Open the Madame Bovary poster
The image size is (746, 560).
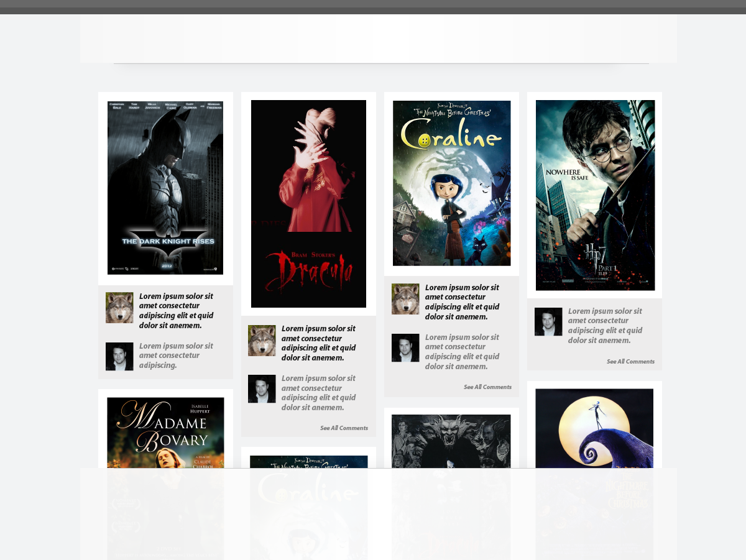point(165,479)
